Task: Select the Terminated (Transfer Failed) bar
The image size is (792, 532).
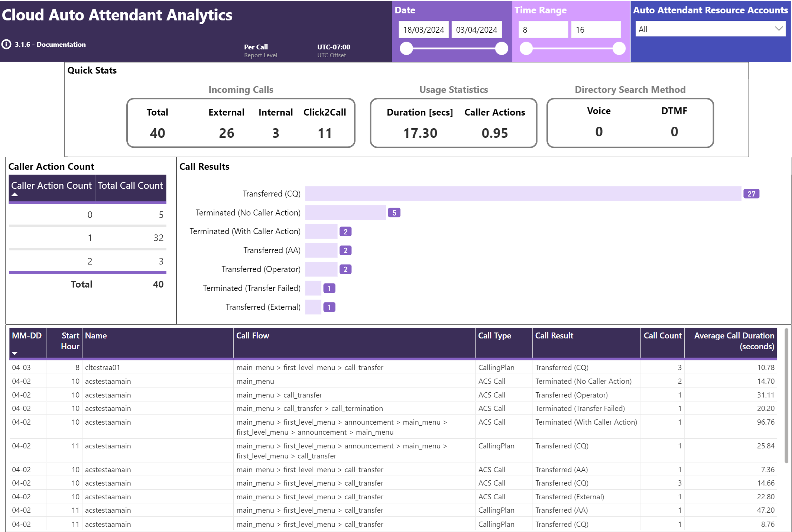Action: 313,288
